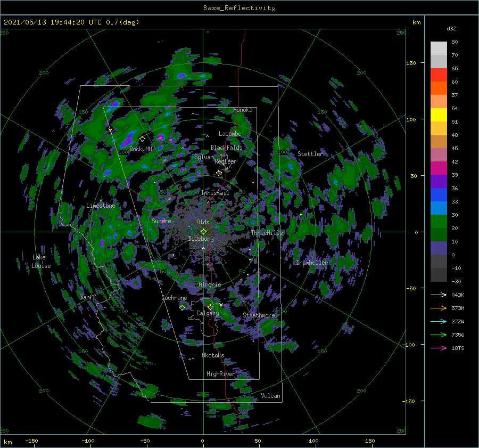Click the Blackfalds city label

(x=226, y=148)
